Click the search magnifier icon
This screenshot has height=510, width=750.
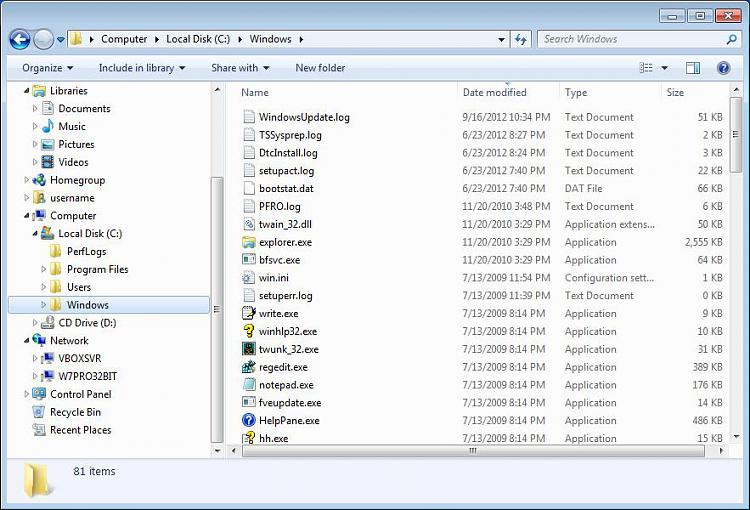[x=731, y=39]
